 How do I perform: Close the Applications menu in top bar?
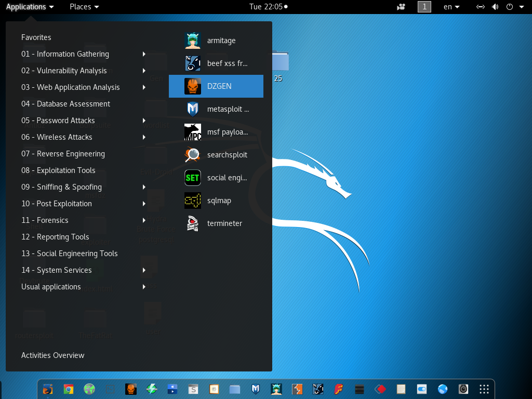pyautogui.click(x=30, y=7)
